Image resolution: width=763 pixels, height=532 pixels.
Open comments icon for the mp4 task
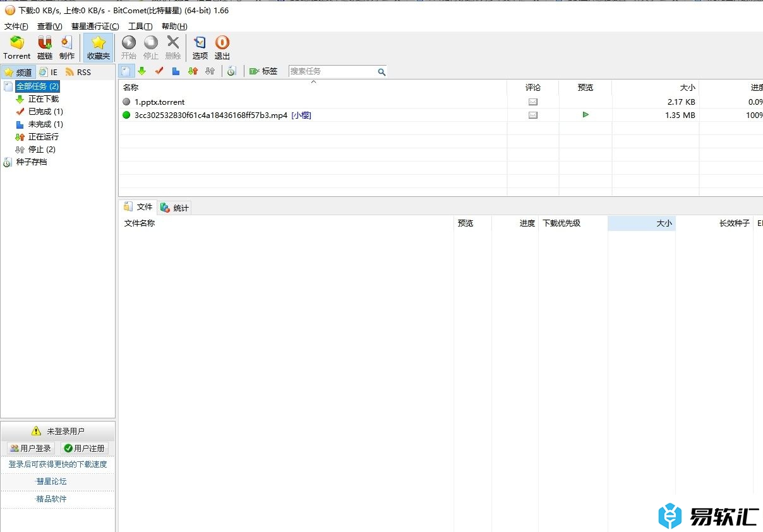533,115
